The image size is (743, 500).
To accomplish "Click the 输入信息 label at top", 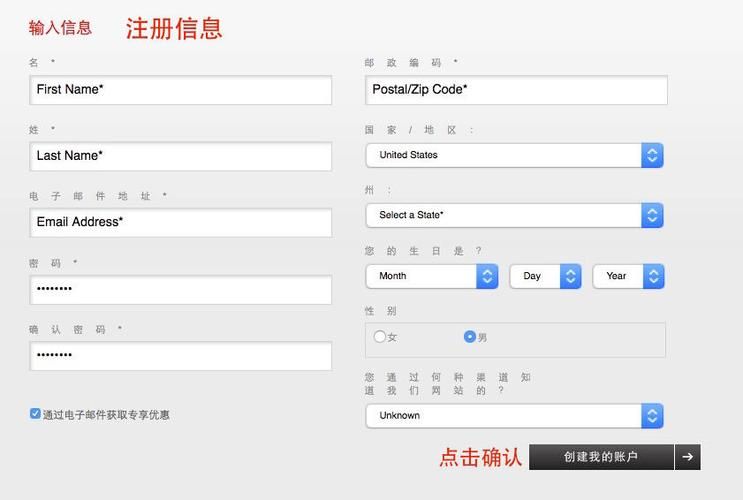I will point(60,28).
